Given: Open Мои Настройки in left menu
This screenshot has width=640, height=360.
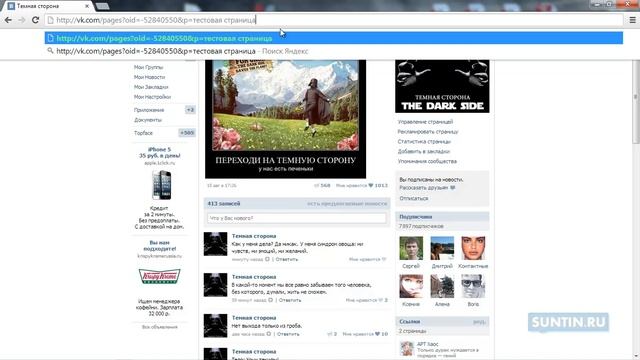Looking at the screenshot, I should 152,97.
